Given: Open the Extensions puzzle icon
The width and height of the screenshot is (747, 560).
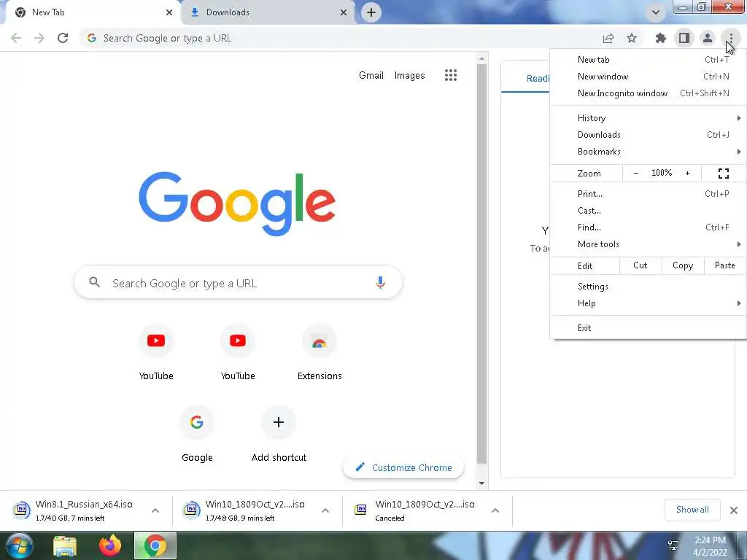Looking at the screenshot, I should click(660, 38).
